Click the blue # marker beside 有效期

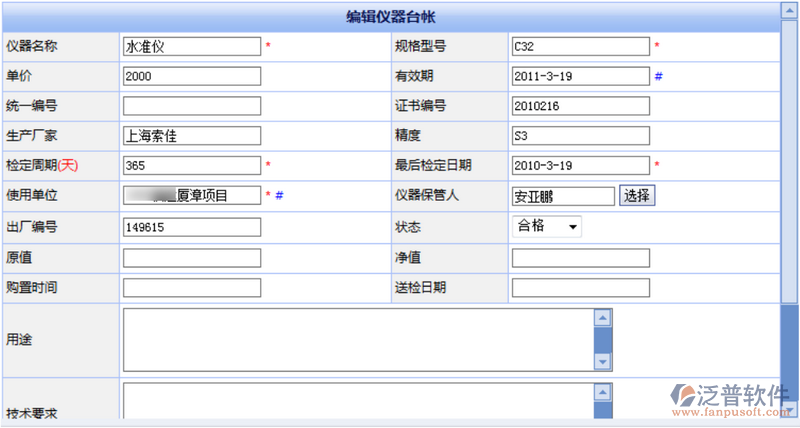(659, 76)
